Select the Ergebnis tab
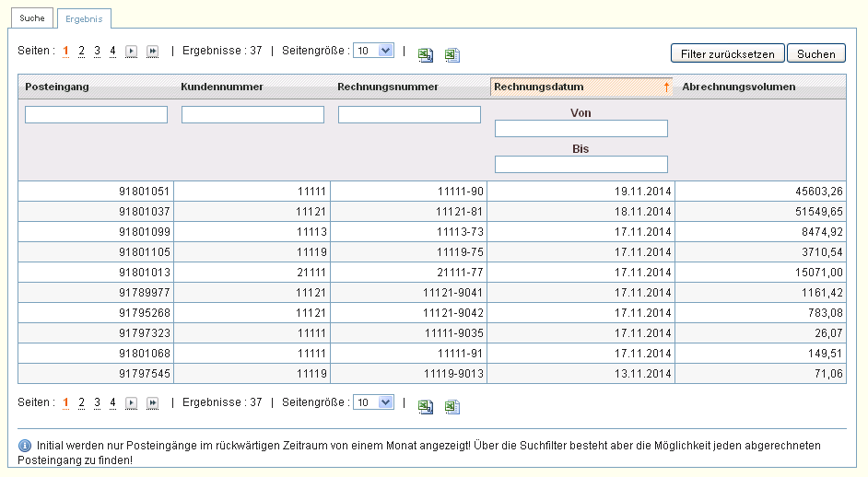 (84, 18)
